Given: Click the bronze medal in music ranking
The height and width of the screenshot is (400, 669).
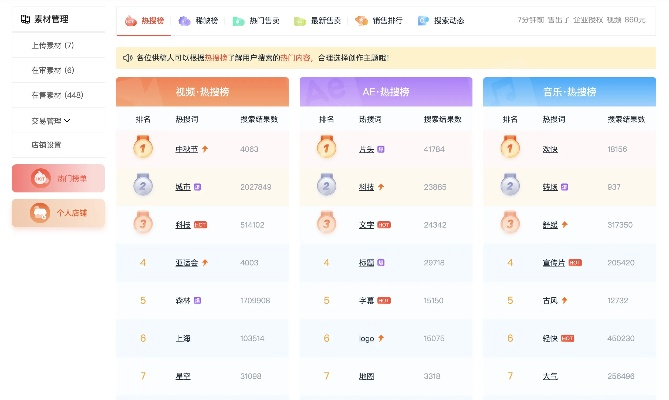Looking at the screenshot, I should (510, 223).
